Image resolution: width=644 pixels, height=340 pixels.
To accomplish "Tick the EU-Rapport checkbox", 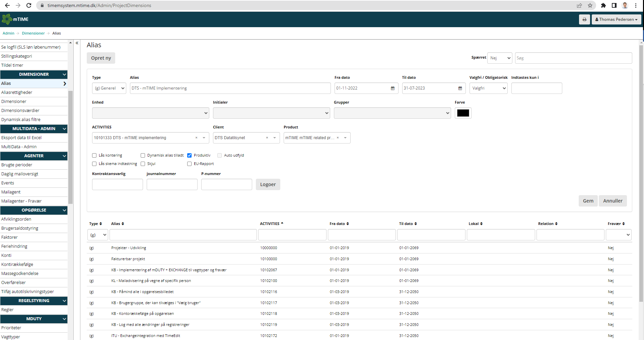I will pyautogui.click(x=189, y=164).
